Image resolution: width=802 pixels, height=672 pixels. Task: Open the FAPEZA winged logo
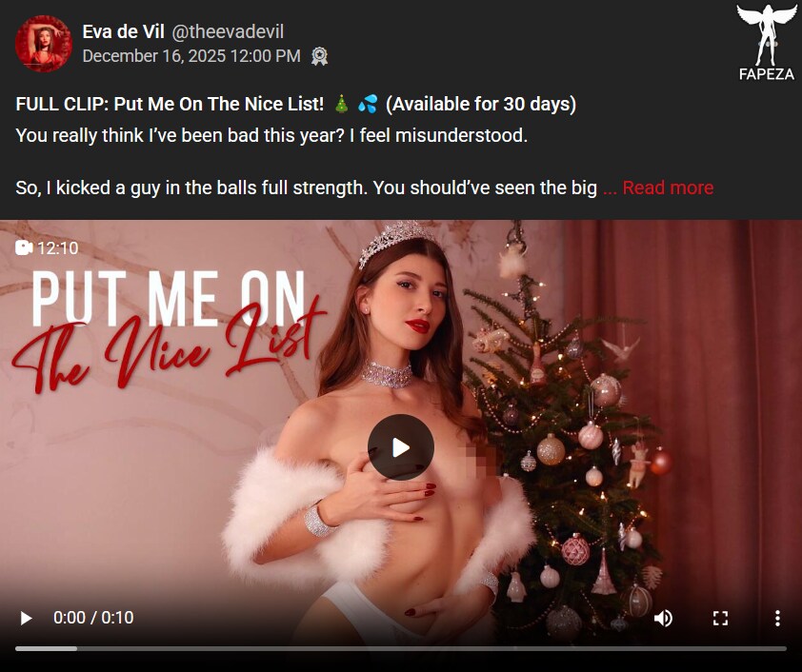point(766,43)
